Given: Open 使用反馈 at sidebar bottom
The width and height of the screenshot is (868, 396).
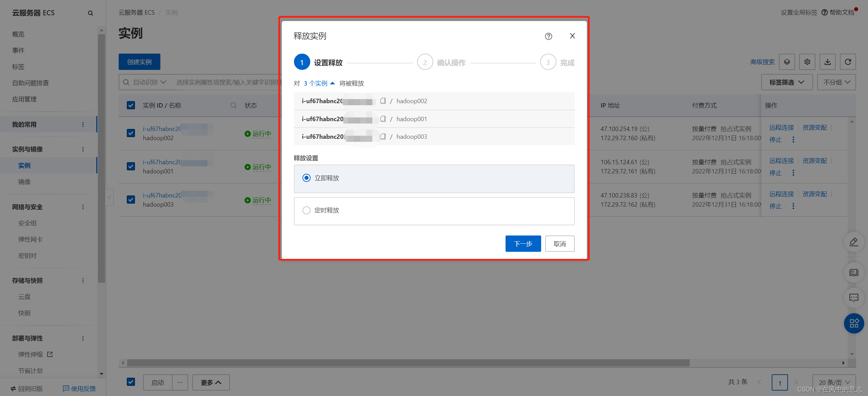Looking at the screenshot, I should point(79,389).
